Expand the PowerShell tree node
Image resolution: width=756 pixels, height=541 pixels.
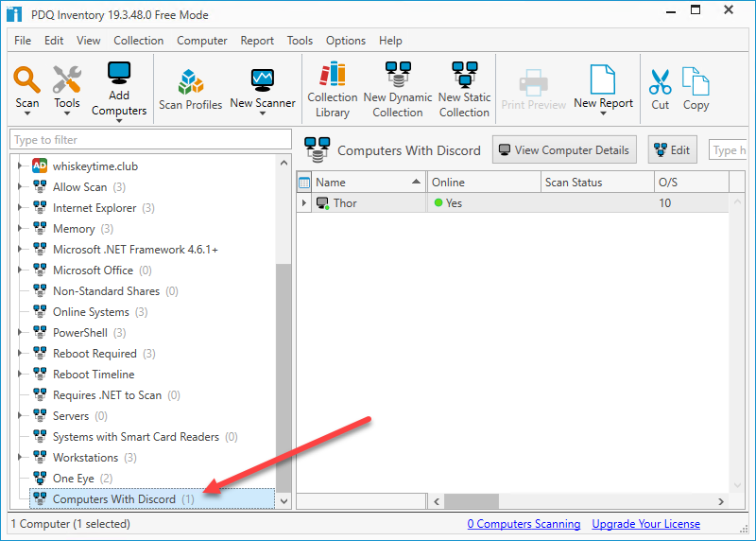(20, 333)
